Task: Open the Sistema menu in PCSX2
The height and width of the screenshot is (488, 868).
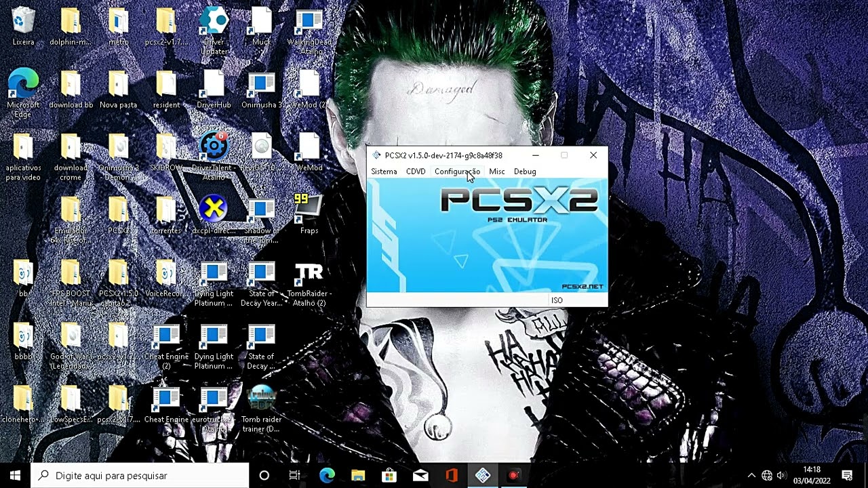Action: [384, 171]
